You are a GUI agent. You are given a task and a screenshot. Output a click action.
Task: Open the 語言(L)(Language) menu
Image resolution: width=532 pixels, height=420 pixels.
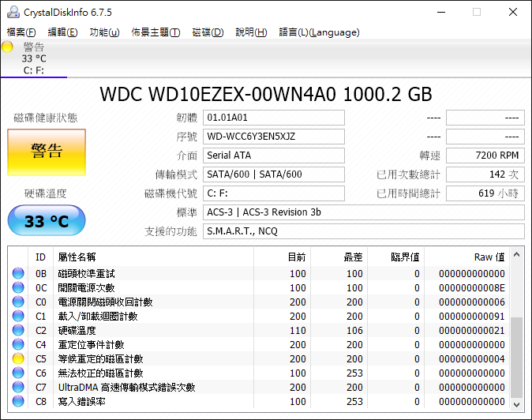(319, 32)
